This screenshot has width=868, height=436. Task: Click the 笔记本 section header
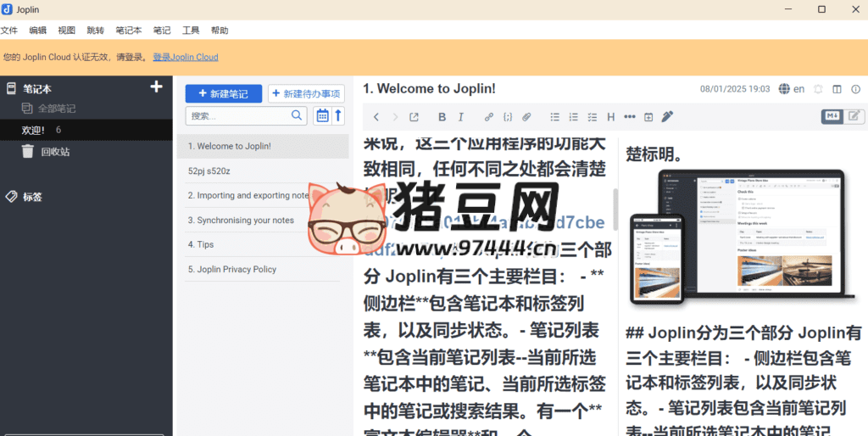pyautogui.click(x=37, y=88)
